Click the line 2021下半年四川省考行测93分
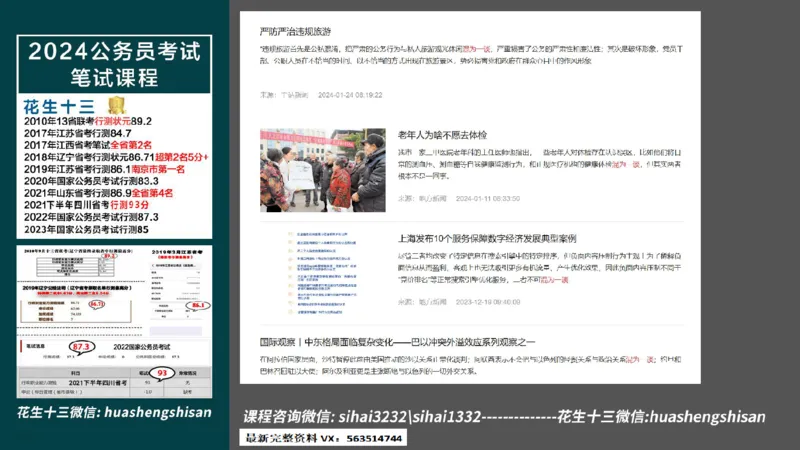 point(86,205)
